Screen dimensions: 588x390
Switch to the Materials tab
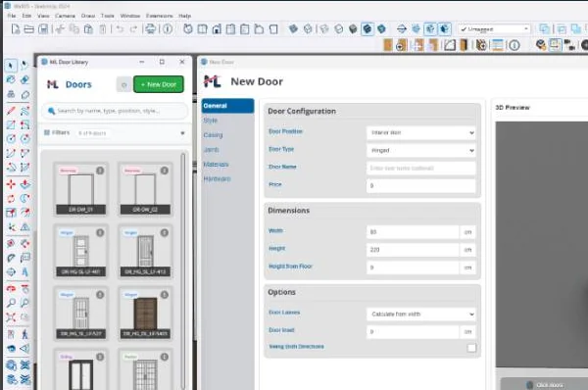click(x=227, y=165)
